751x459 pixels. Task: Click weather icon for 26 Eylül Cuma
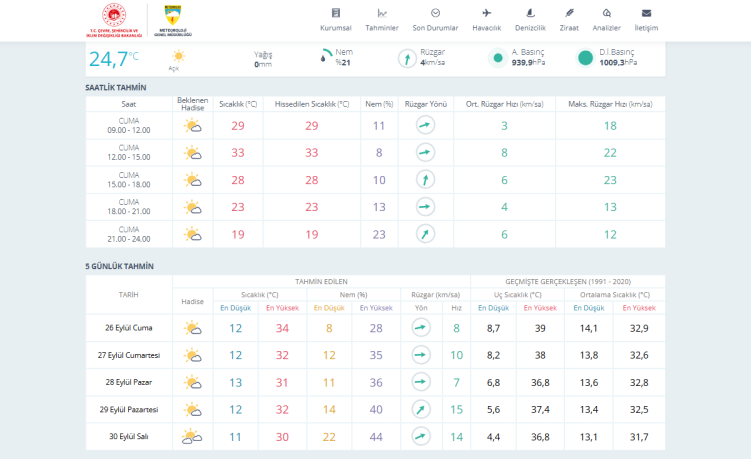coord(193,328)
